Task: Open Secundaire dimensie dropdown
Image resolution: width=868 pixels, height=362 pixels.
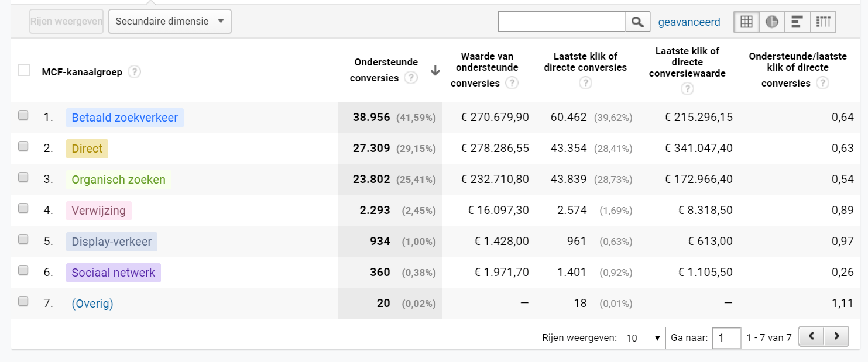Action: (170, 22)
